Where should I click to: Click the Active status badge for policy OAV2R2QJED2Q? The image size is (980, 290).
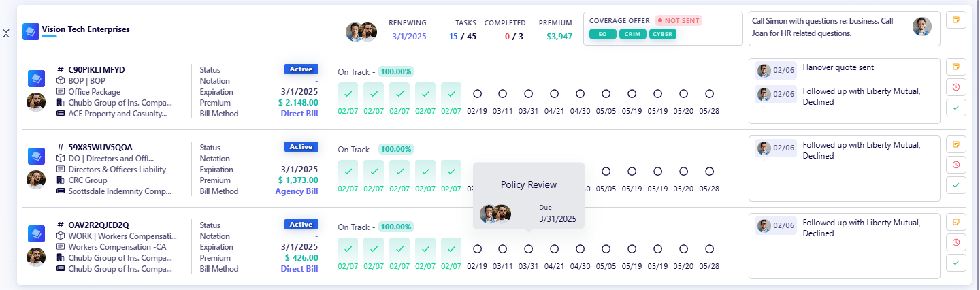[x=301, y=225]
